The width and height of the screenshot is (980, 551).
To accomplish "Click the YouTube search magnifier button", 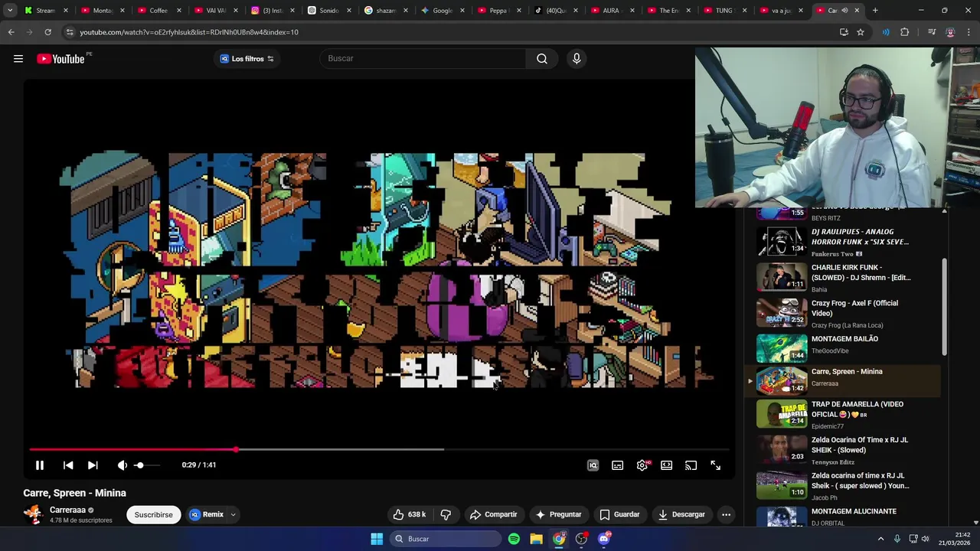I will (542, 59).
